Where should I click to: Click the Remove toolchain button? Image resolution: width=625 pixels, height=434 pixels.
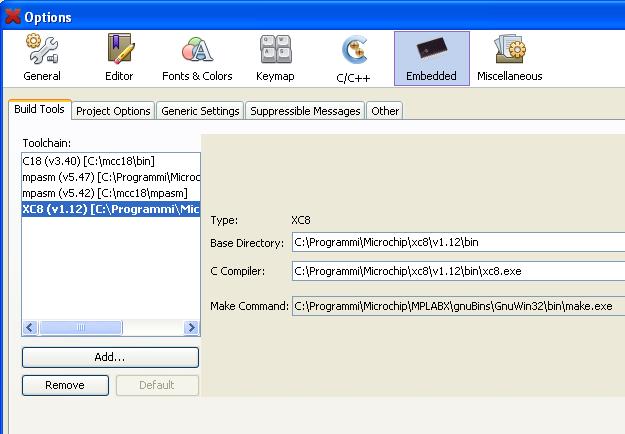65,385
